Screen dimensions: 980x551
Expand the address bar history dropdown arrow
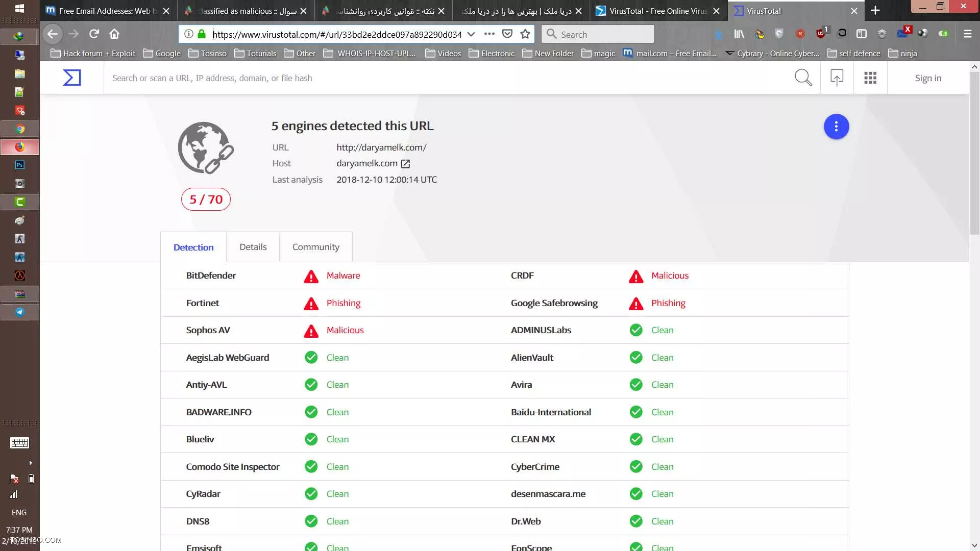pos(471,34)
